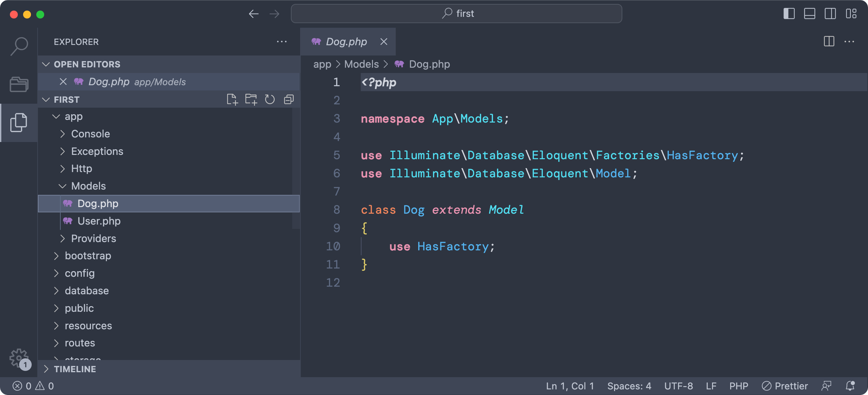
Task: Collapse all folders in explorer
Action: pyautogui.click(x=289, y=99)
